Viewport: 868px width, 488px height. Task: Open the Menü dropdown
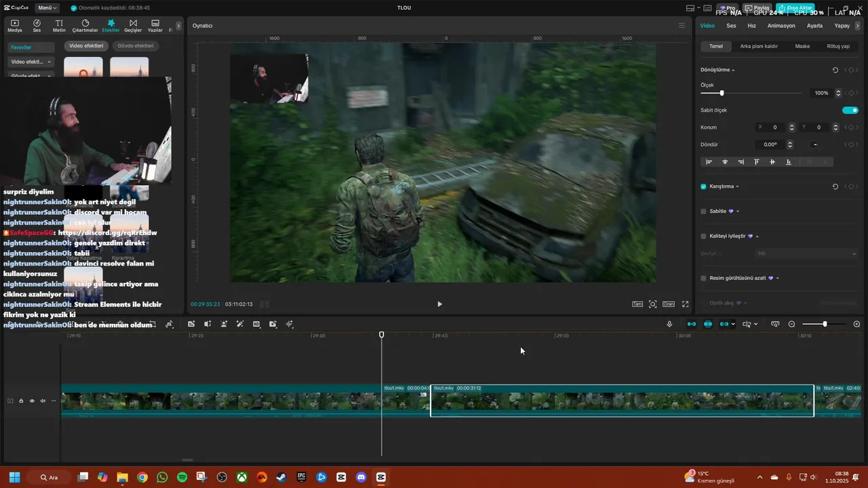(47, 8)
